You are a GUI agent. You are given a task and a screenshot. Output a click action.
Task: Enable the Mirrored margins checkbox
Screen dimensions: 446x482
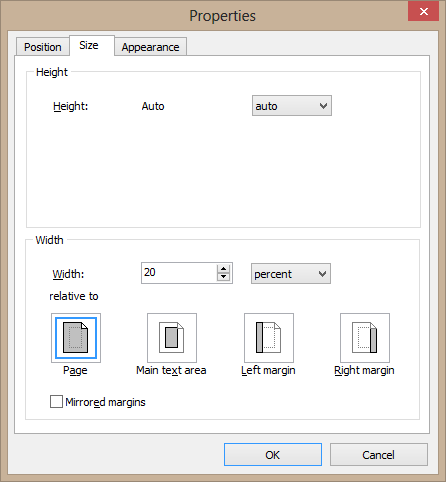coord(56,402)
